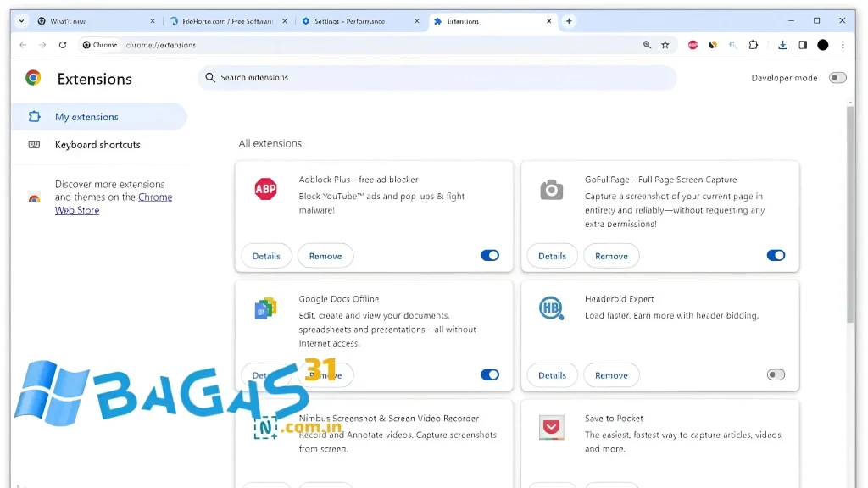Open Keyboard shortcuts in the sidebar
Screen dimensions: 868x488
(x=99, y=144)
